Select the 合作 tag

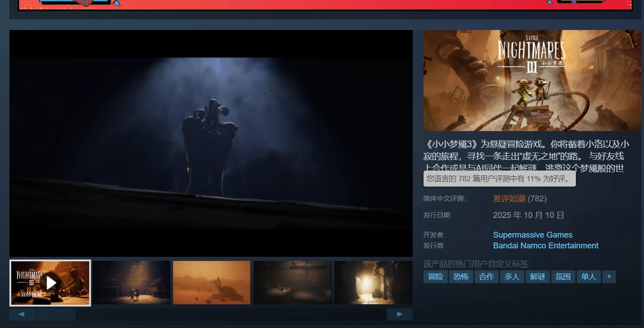pos(486,277)
